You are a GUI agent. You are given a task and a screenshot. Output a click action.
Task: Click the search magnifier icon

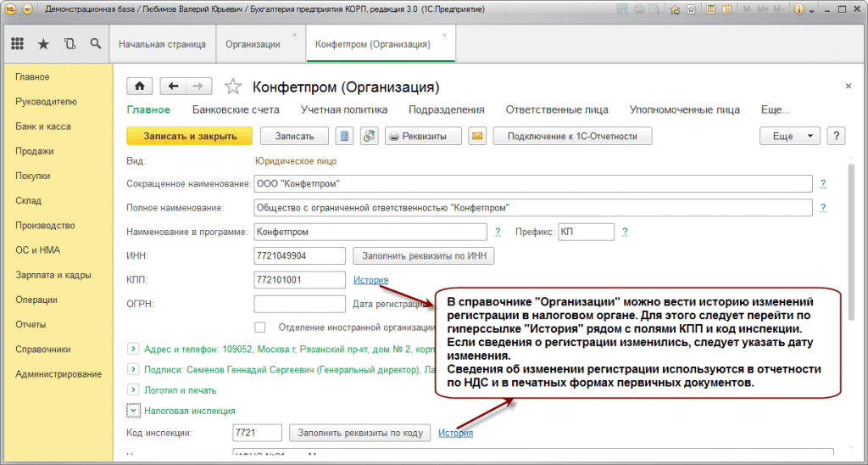[x=94, y=43]
